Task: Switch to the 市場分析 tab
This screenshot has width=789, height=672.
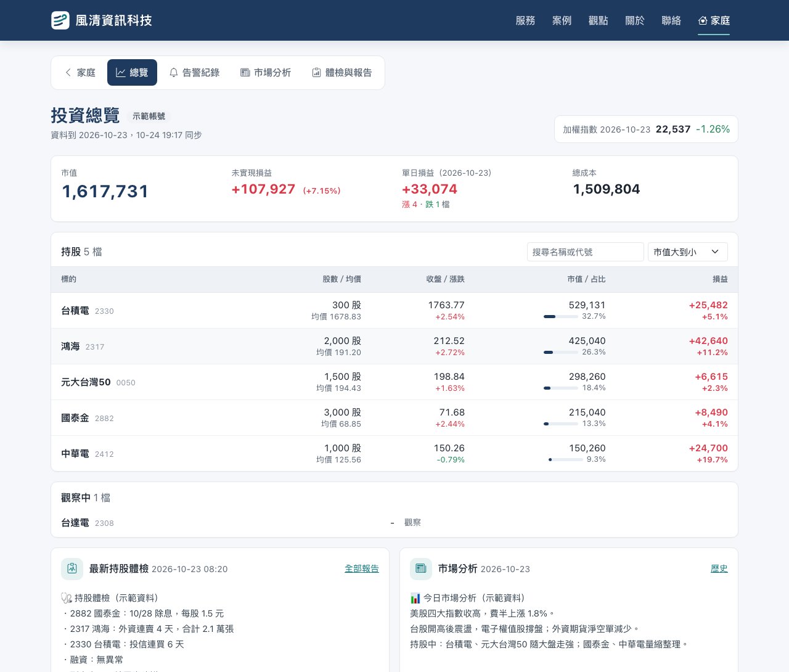Action: (x=266, y=73)
